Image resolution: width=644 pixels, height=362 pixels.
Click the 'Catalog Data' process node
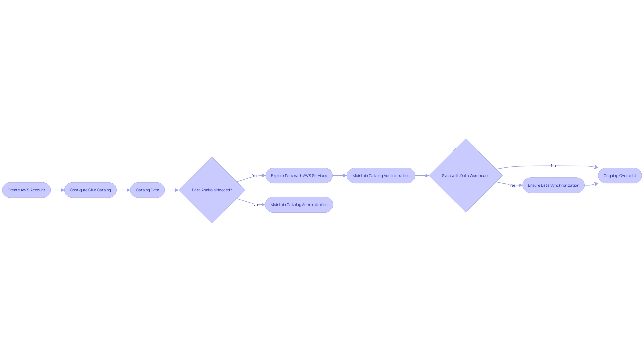point(148,190)
